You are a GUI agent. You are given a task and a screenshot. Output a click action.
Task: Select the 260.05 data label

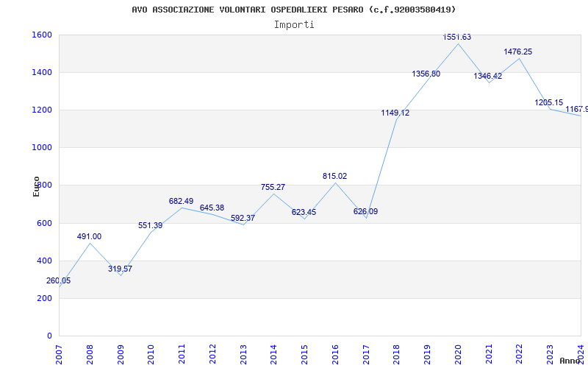59,281
